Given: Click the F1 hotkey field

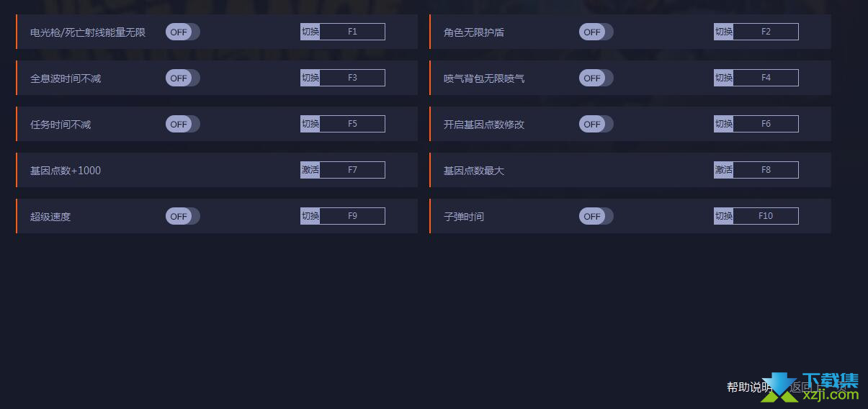Looking at the screenshot, I should [x=352, y=32].
